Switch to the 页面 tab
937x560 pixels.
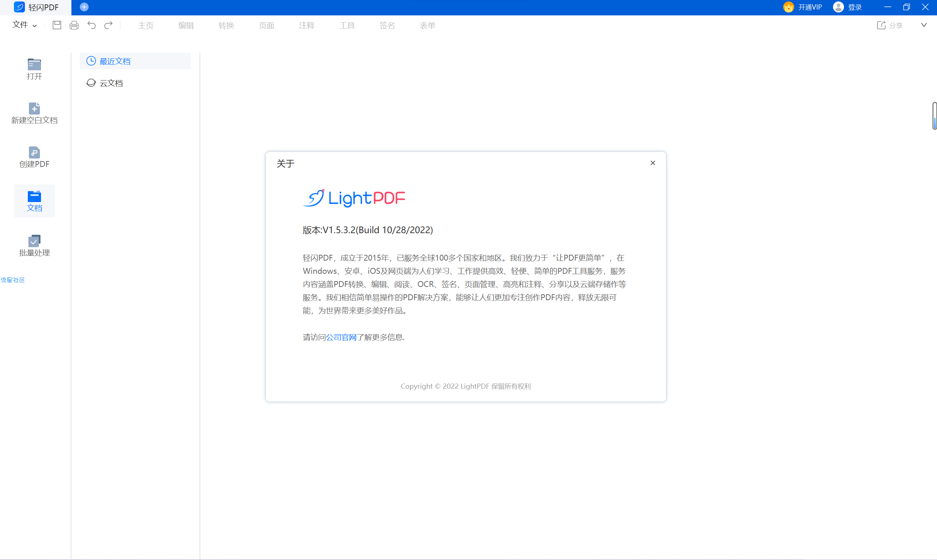point(267,25)
